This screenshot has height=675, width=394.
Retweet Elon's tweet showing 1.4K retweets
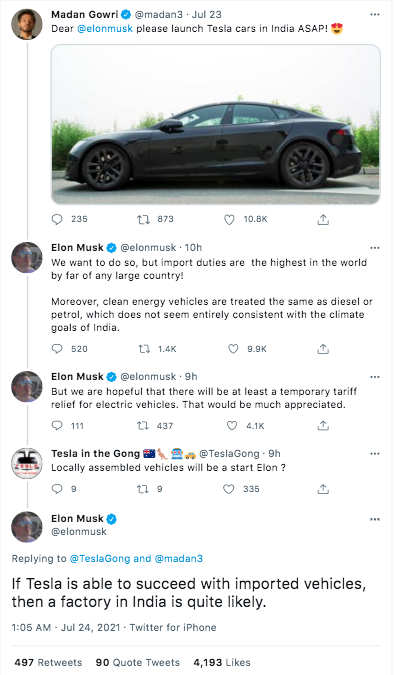point(144,349)
